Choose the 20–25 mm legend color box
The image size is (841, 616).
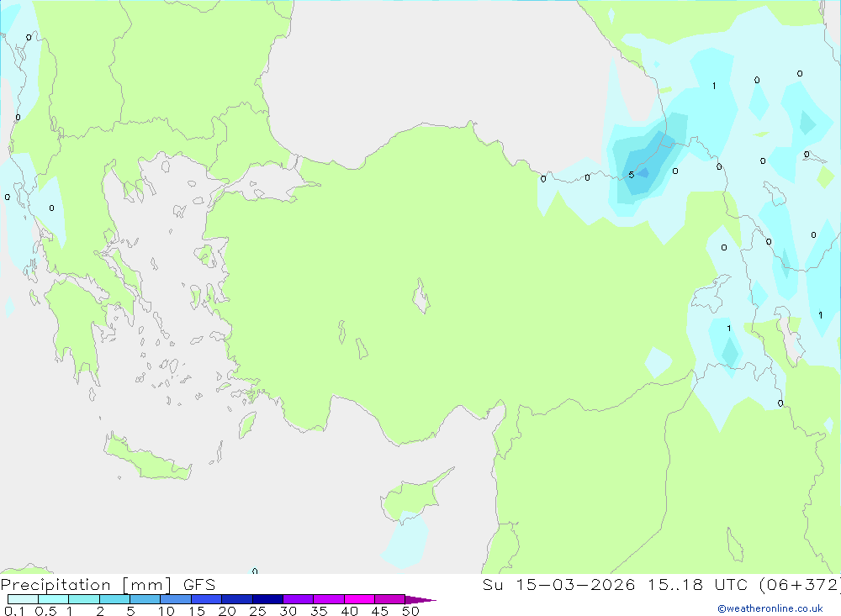[237, 599]
